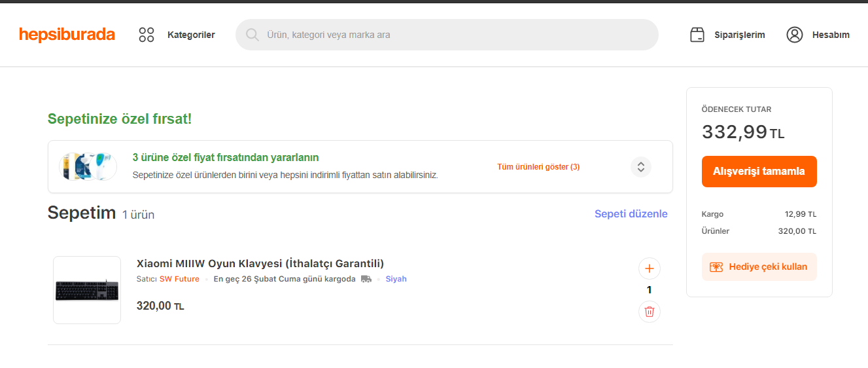The image size is (868, 368).
Task: Open Hesabım account link
Action: point(831,35)
